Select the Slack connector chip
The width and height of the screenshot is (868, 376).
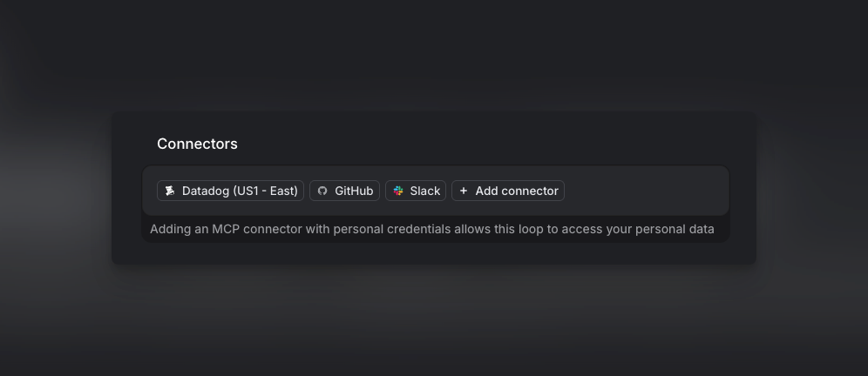[x=416, y=191]
